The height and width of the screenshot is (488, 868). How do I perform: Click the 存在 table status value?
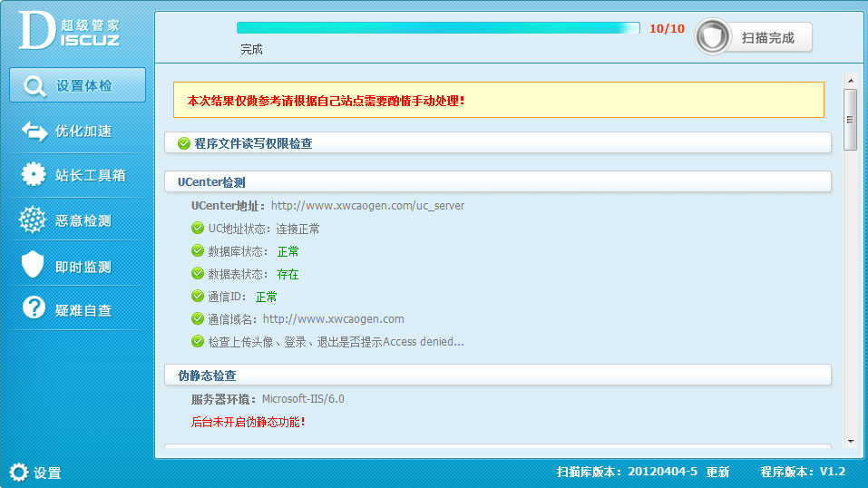pyautogui.click(x=288, y=274)
